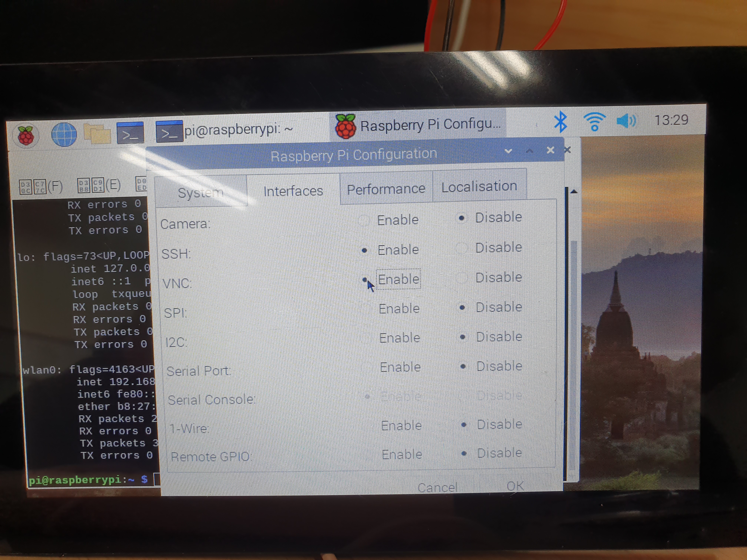Switch to the System tab
The width and height of the screenshot is (747, 560).
(201, 192)
